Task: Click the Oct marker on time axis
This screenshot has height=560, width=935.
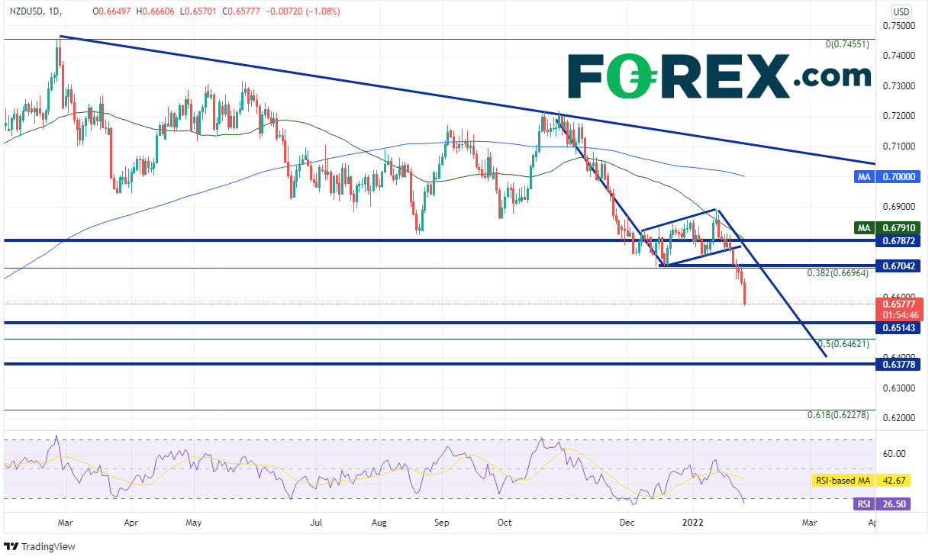Action: [504, 524]
